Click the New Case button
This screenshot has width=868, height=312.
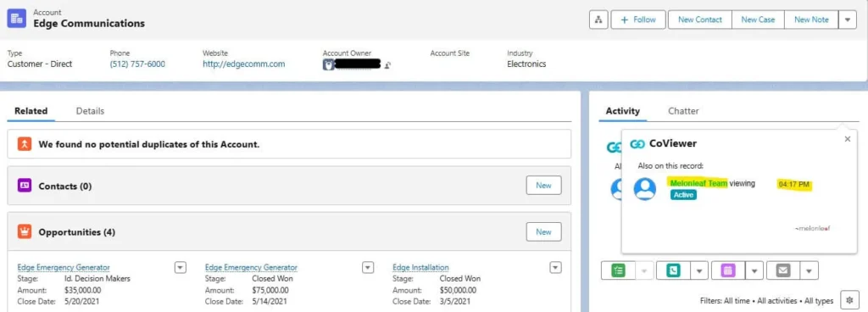[758, 19]
